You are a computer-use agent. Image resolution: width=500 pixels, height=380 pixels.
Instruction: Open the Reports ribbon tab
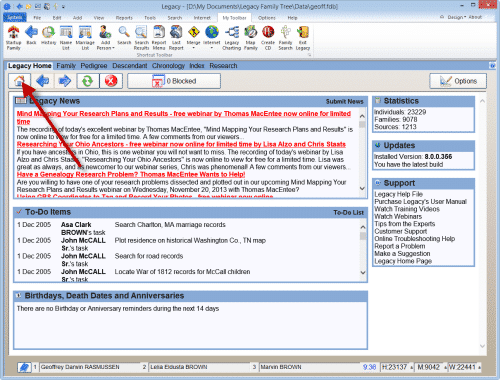(124, 18)
